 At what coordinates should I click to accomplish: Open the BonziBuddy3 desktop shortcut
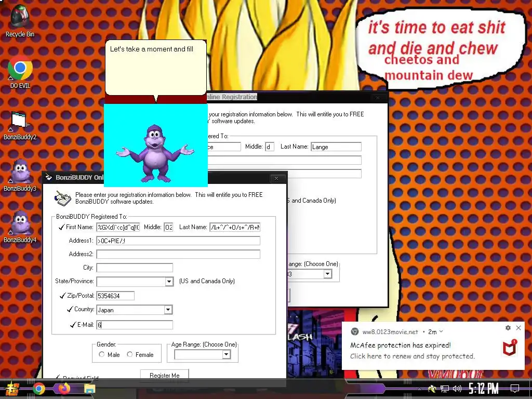20,176
